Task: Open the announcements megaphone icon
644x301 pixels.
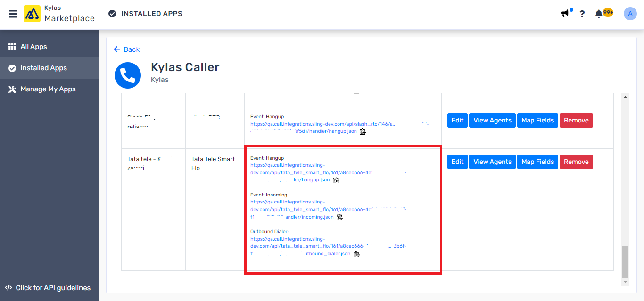Action: coord(566,14)
